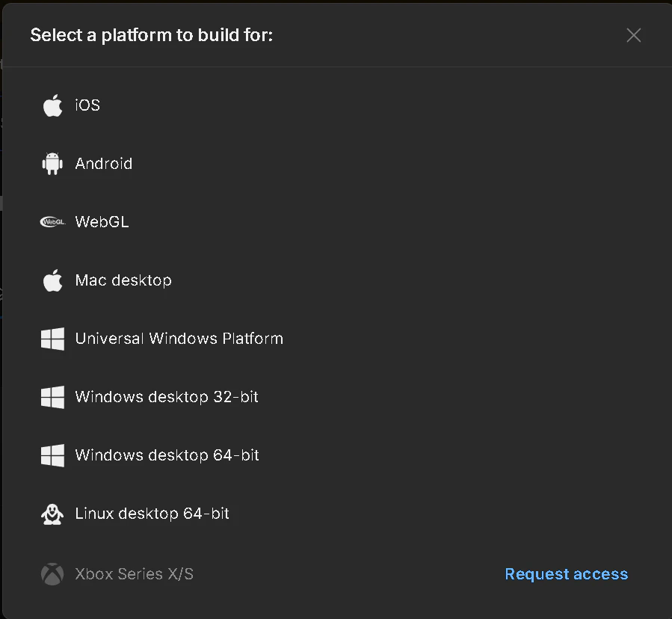
Task: Open the Request access link
Action: coord(567,573)
